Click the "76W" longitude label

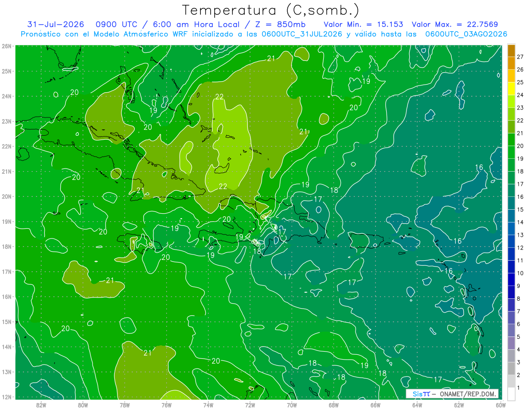(166, 405)
